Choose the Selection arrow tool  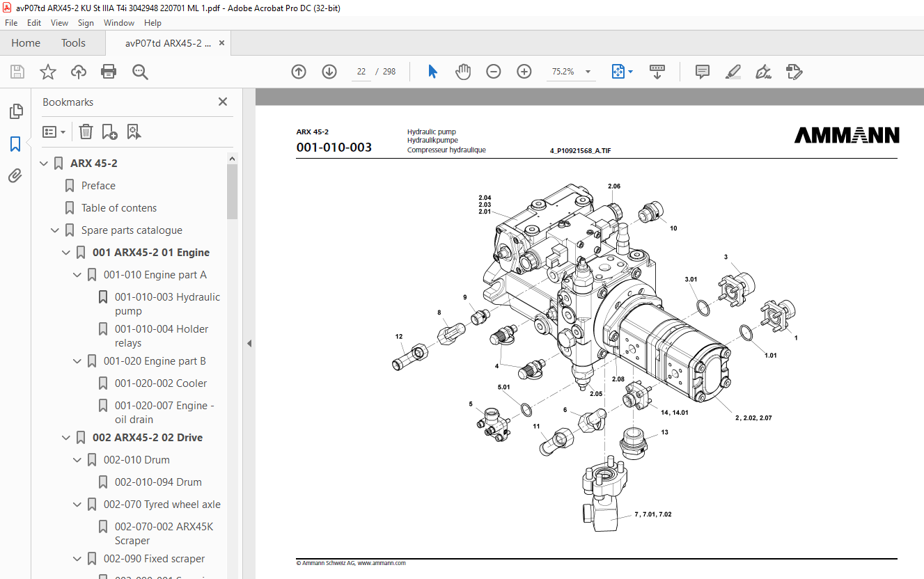pyautogui.click(x=432, y=72)
